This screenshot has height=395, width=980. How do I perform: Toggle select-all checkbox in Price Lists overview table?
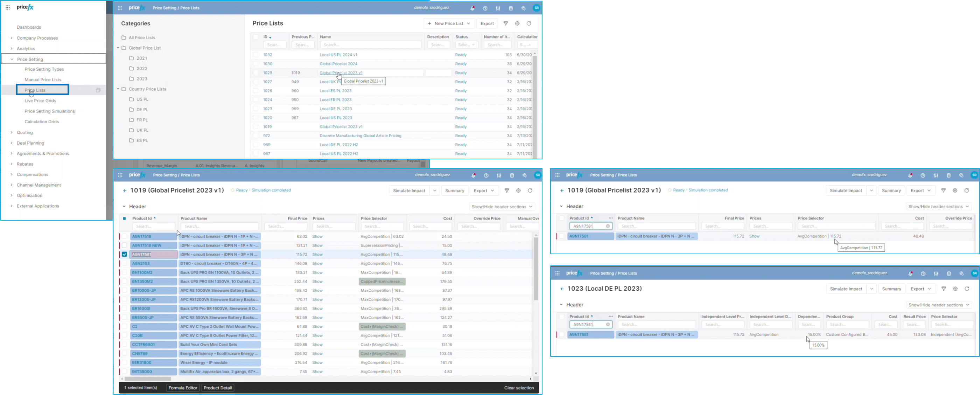point(255,37)
